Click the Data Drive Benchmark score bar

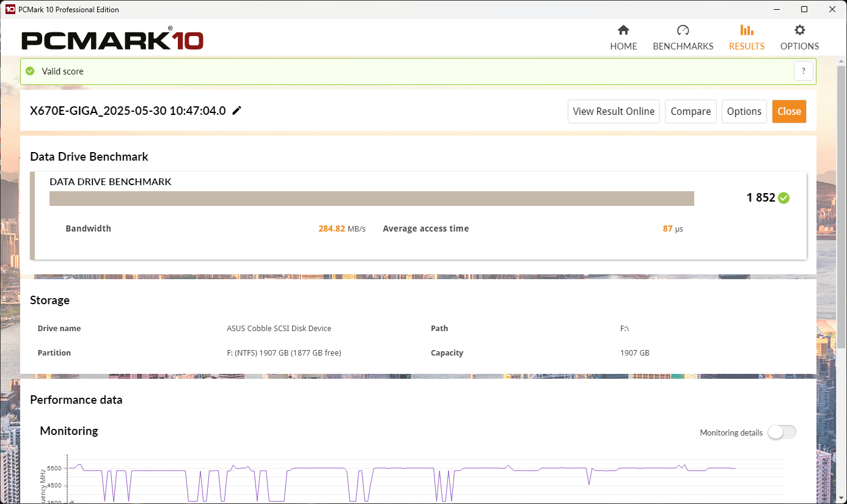pyautogui.click(x=372, y=199)
